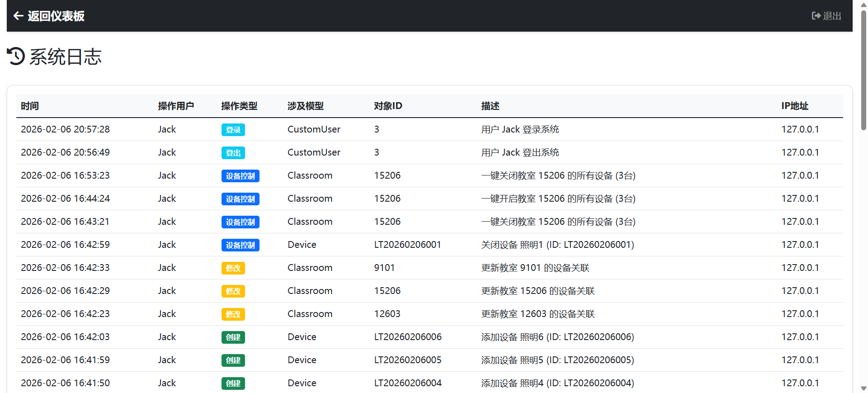
Task: Click the history clock icon beside 系统日志
Action: point(16,57)
